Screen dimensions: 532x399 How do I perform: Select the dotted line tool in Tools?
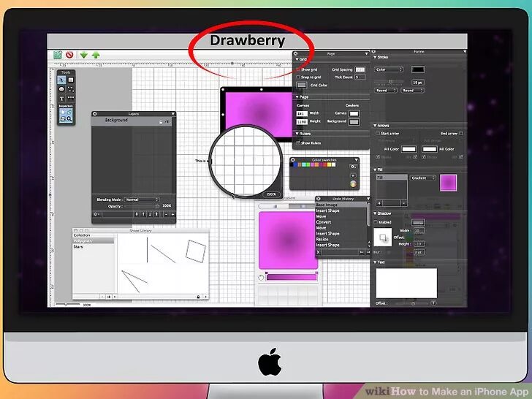tap(71, 98)
